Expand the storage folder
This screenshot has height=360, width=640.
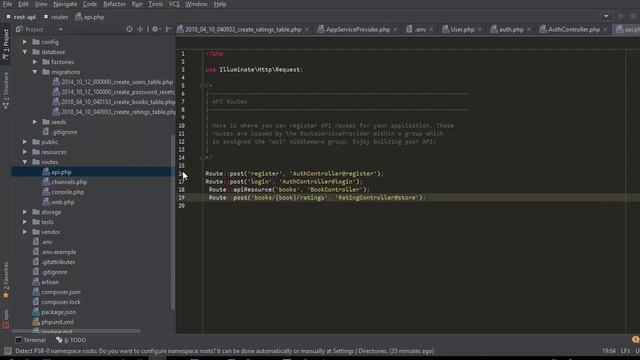(25, 212)
